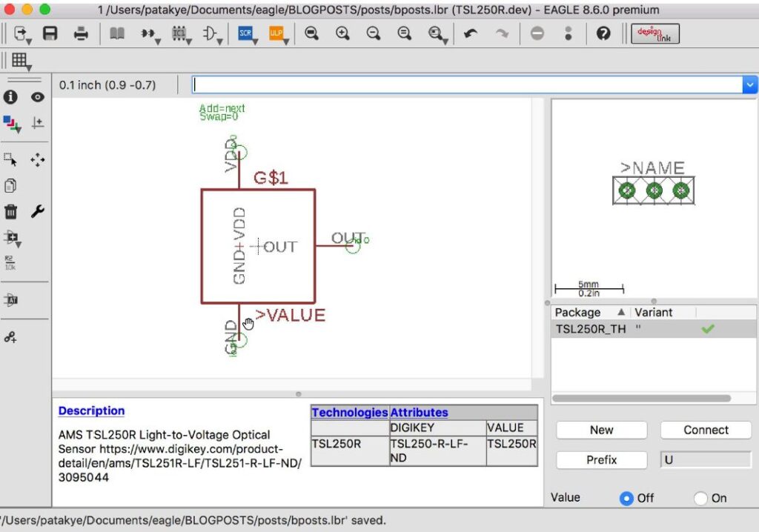Viewport: 759px width, 532px height.
Task: Open the SCR script dropdown
Action: tap(247, 34)
